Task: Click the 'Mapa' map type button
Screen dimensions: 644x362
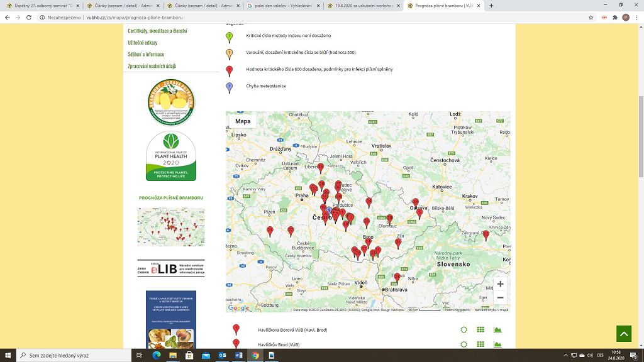Action: point(243,121)
